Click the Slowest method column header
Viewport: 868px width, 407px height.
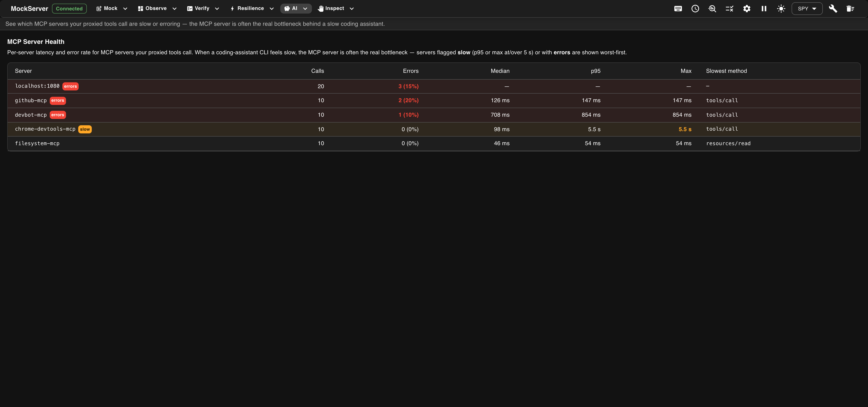726,71
